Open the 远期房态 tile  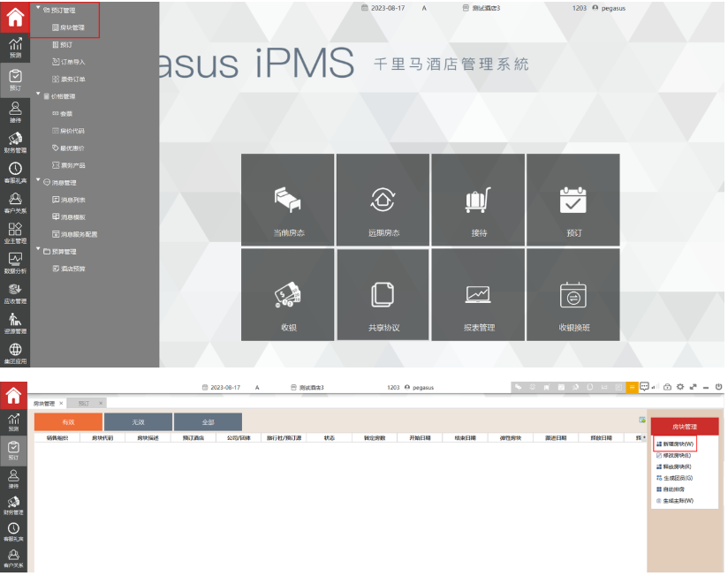[x=383, y=200]
